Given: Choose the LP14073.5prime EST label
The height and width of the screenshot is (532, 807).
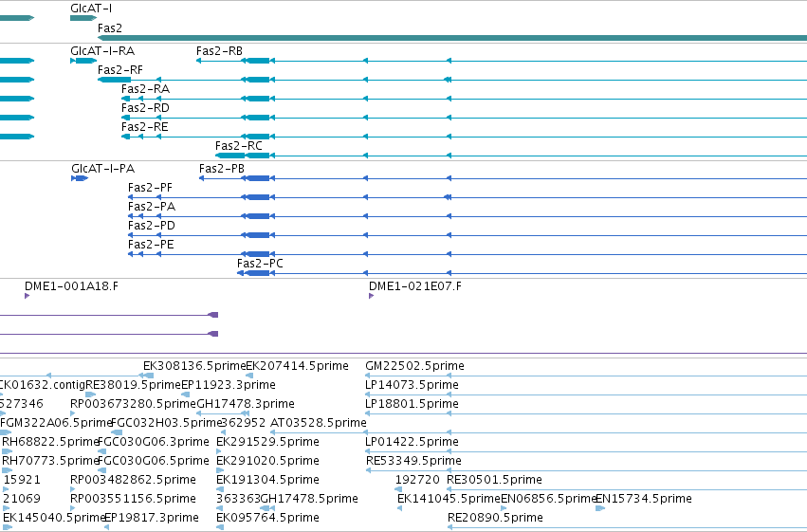Looking at the screenshot, I should (412, 385).
